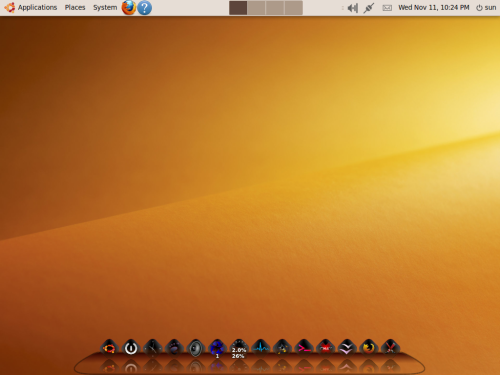Switch to the fourth workspace
This screenshot has width=500, height=375.
tap(294, 8)
